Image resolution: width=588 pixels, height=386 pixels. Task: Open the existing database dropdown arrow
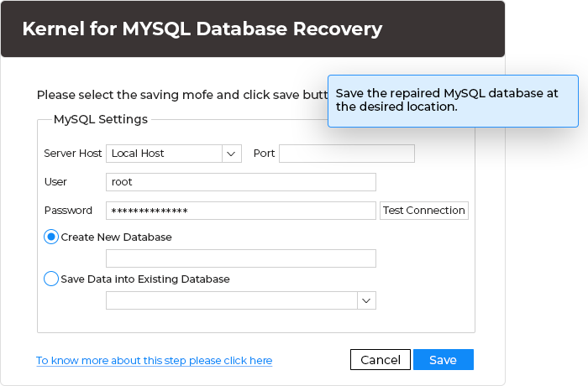click(366, 300)
